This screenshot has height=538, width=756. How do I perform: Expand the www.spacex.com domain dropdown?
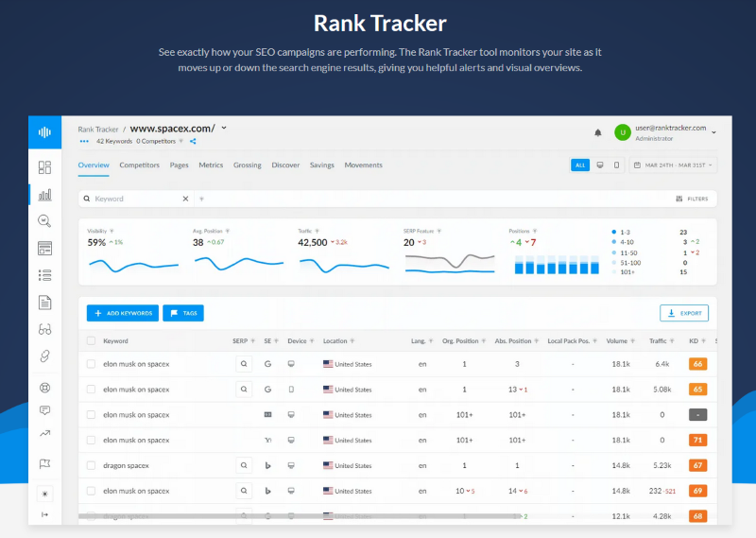pyautogui.click(x=224, y=129)
